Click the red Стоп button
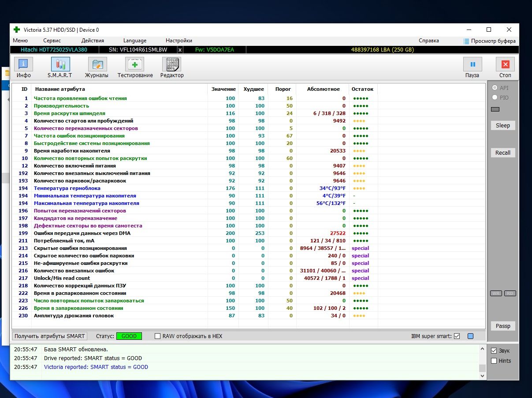 click(x=505, y=68)
